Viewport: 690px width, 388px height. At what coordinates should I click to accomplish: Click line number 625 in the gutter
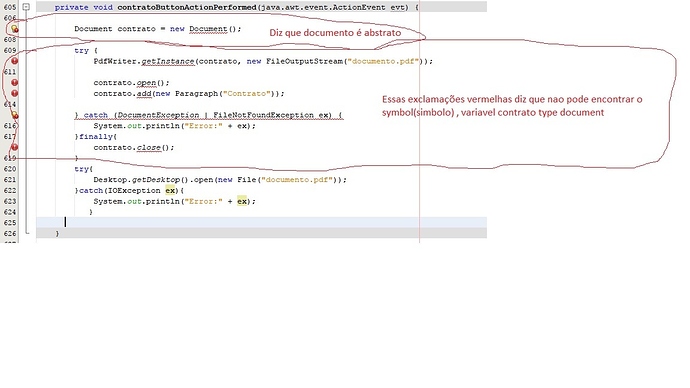click(x=10, y=223)
